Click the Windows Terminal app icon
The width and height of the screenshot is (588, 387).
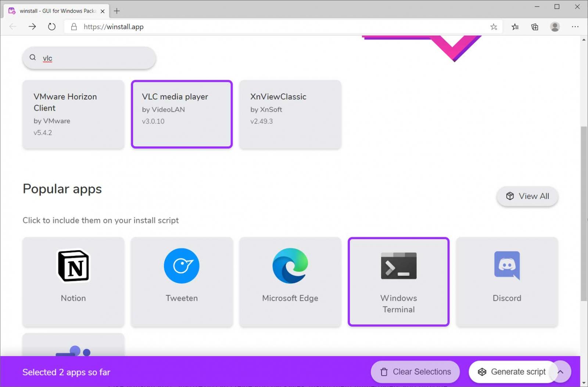(x=399, y=266)
